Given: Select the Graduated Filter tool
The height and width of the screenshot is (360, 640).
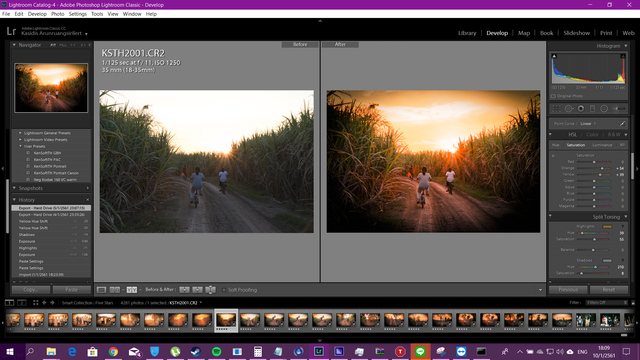Looking at the screenshot, I should (x=592, y=109).
